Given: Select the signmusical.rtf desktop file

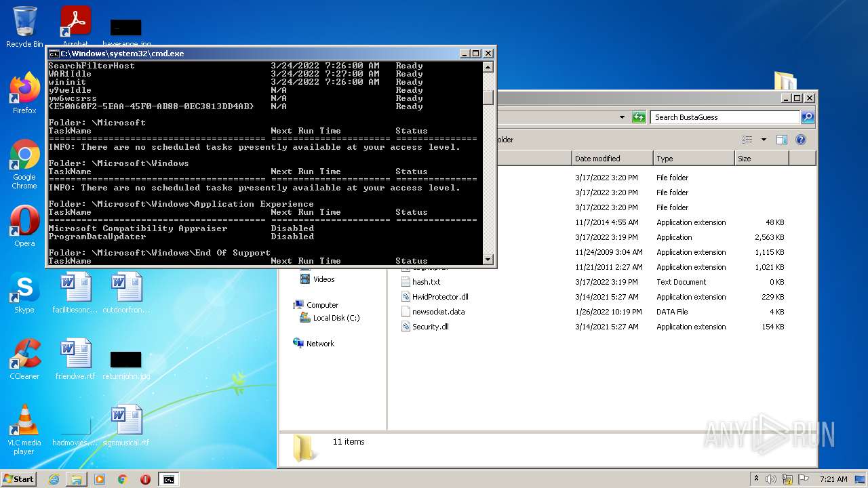Looking at the screenshot, I should click(126, 426).
